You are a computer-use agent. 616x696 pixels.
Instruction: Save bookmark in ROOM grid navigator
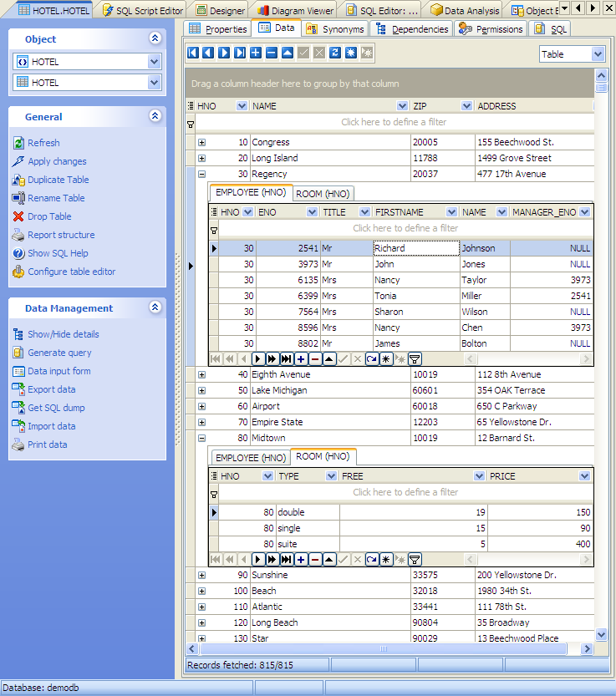click(x=386, y=559)
